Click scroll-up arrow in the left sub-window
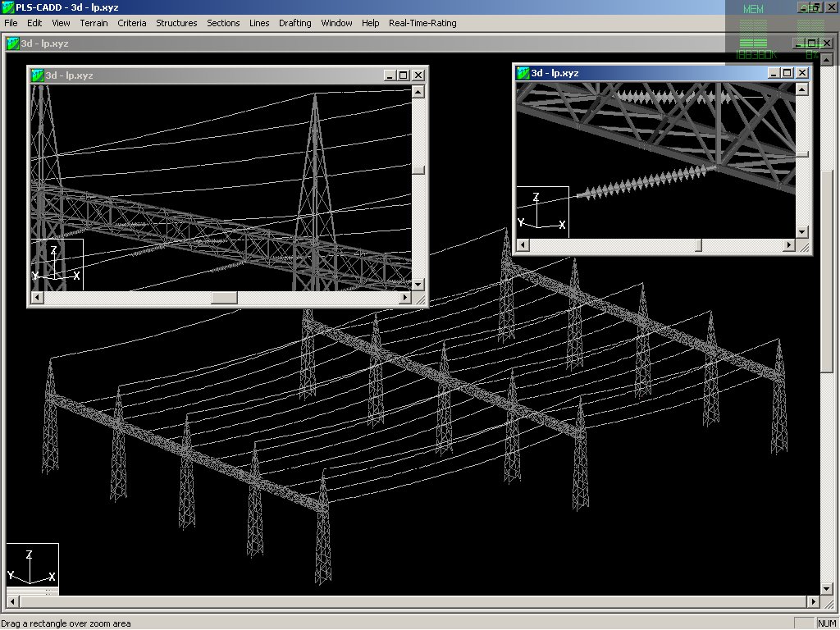The image size is (840, 630). coord(418,92)
